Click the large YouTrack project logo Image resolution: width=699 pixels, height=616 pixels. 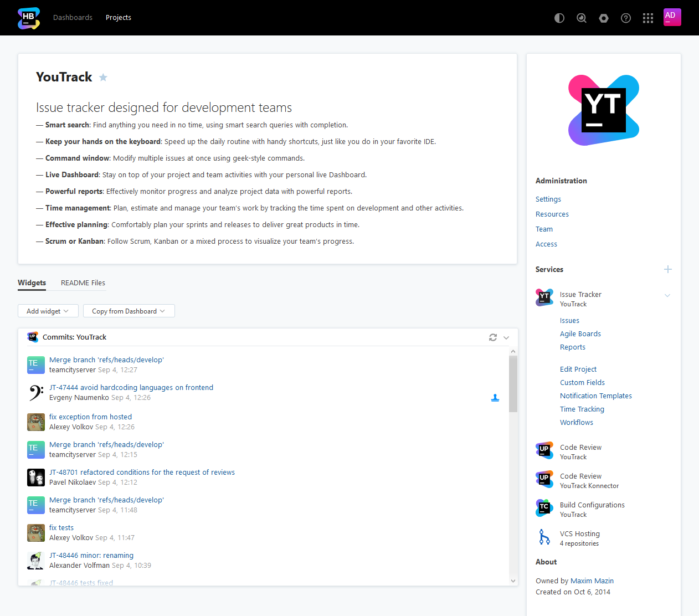604,110
